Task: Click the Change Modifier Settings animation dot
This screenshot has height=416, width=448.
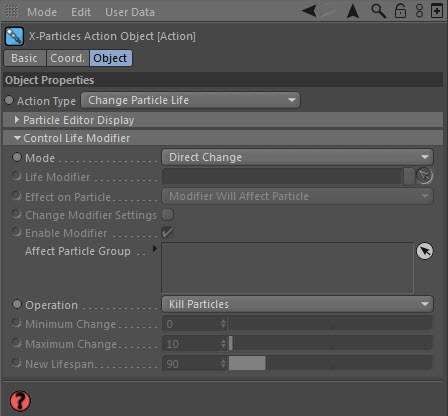Action: (16, 214)
